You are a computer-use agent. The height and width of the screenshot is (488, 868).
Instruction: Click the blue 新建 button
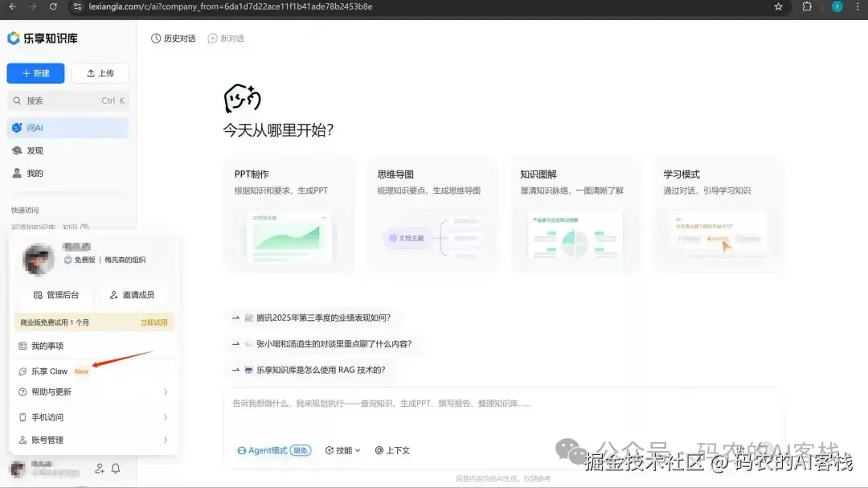35,73
